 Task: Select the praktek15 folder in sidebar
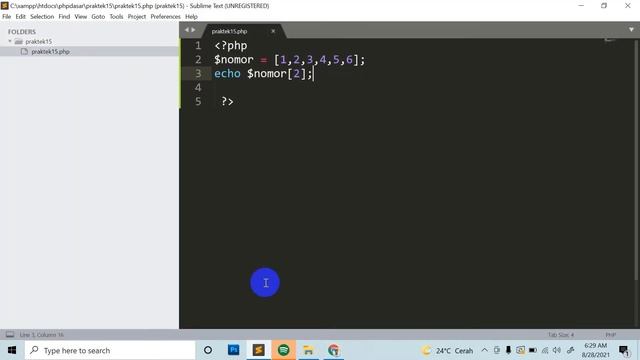coord(38,41)
